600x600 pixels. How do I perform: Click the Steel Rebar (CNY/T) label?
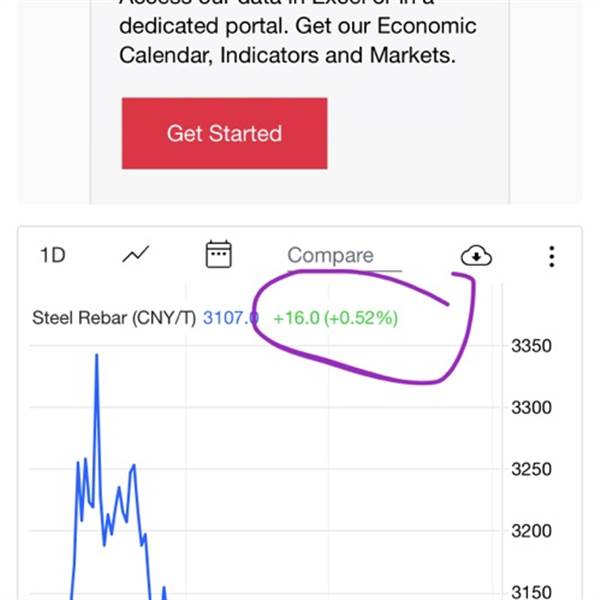(x=114, y=319)
